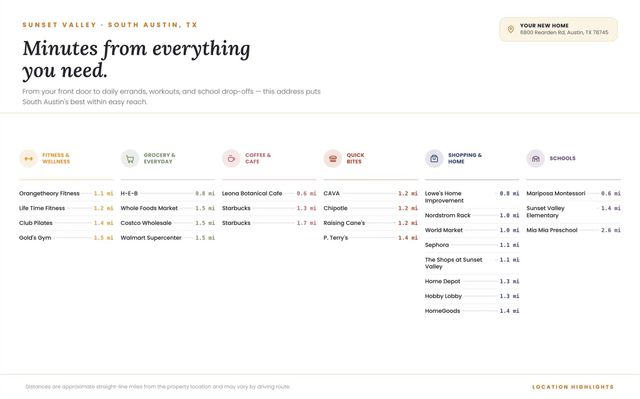The image size is (640, 399).
Task: Click the Grocery & Everyday cart icon
Action: pyautogui.click(x=130, y=158)
